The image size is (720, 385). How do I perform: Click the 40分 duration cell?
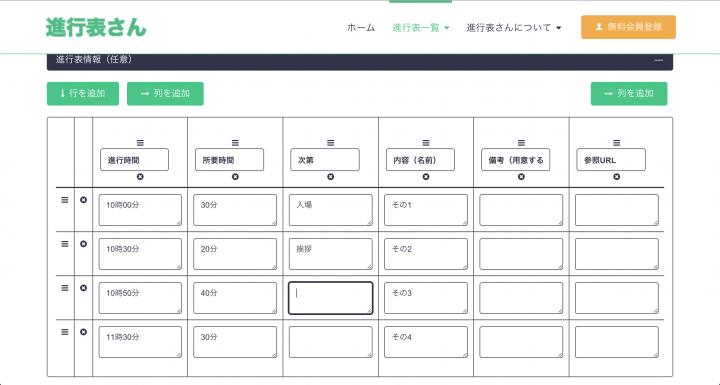tap(235, 298)
